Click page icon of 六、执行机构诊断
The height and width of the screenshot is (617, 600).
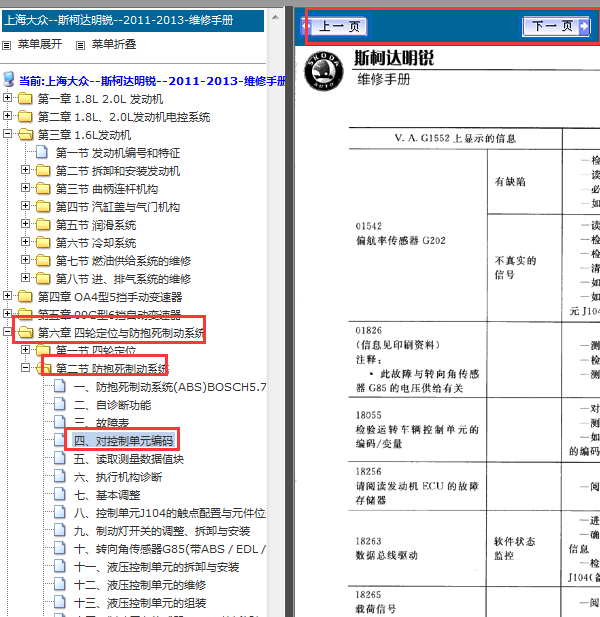(x=60, y=476)
